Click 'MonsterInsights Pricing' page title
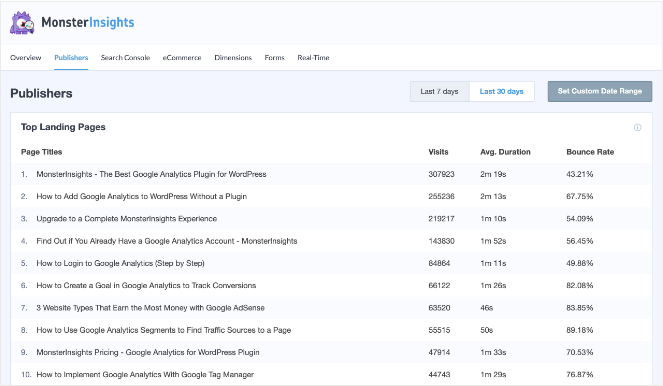 [148, 353]
